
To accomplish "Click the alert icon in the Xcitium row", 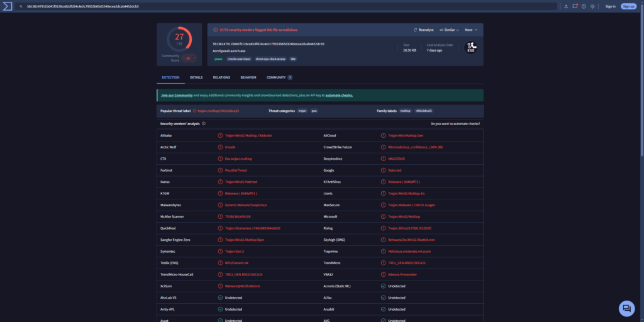I will coord(220,286).
